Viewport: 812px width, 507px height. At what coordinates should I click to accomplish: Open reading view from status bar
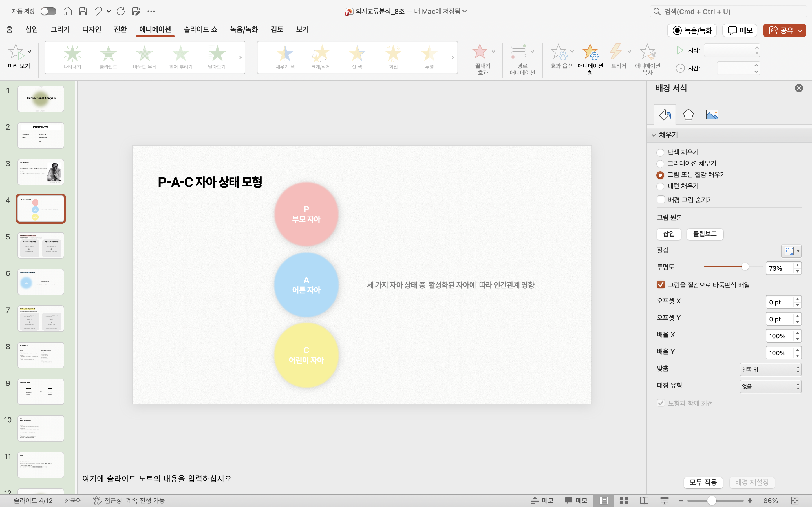point(644,500)
